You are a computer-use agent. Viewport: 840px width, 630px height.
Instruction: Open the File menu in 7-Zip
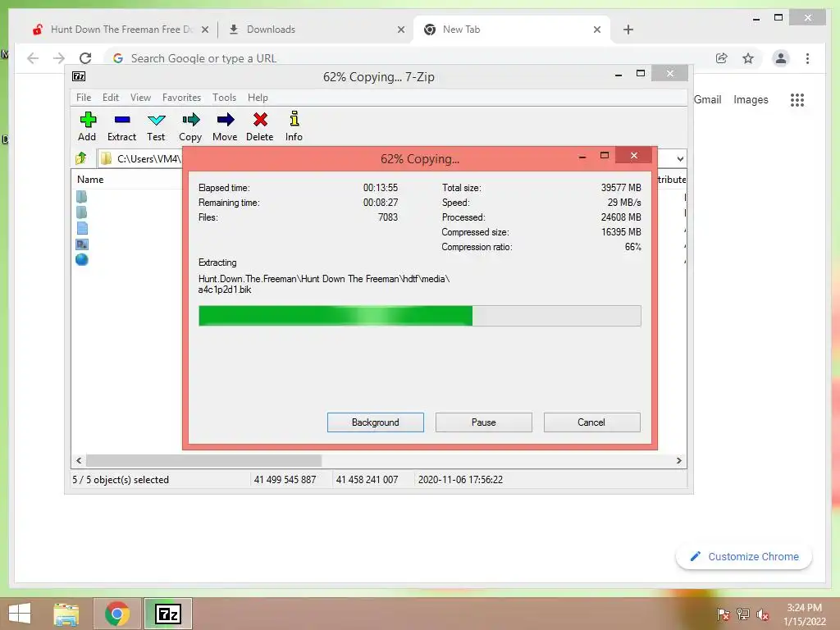click(84, 98)
